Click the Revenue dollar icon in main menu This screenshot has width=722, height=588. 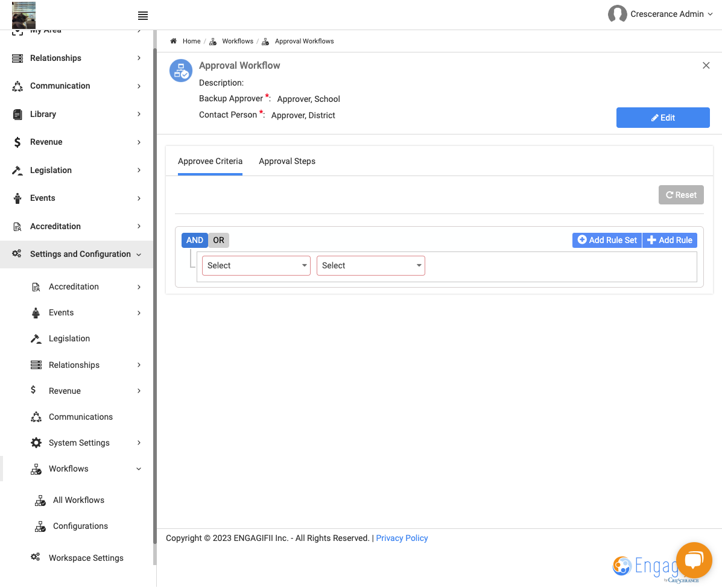tap(17, 142)
